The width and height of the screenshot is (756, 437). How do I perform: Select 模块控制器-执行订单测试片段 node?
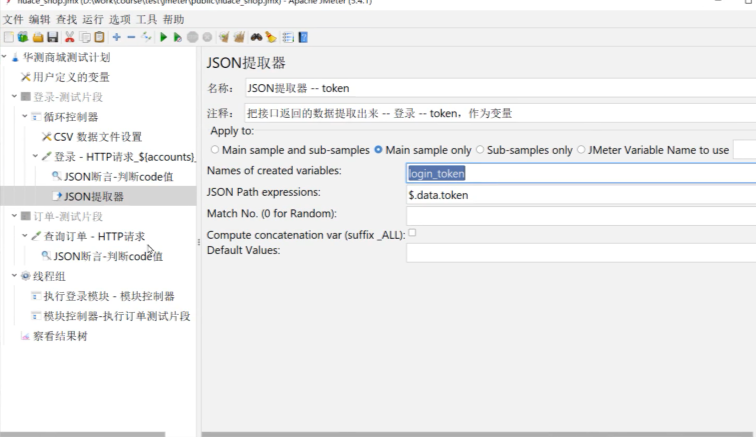tap(117, 316)
